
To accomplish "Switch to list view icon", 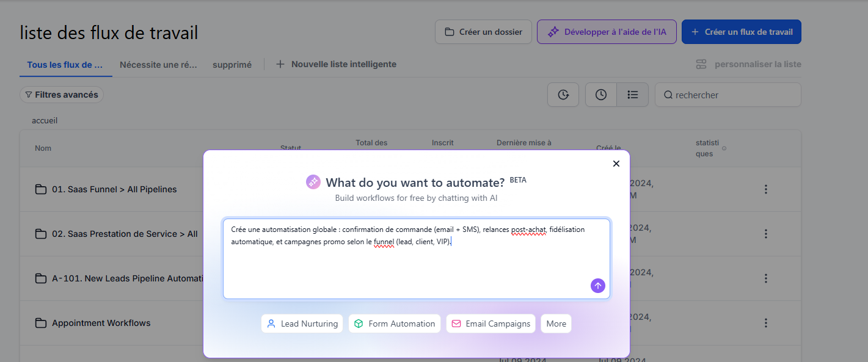I will [x=633, y=95].
